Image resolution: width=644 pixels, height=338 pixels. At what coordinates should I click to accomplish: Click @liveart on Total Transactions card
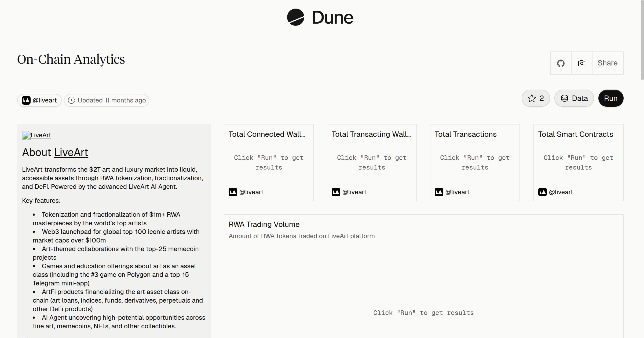point(457,192)
